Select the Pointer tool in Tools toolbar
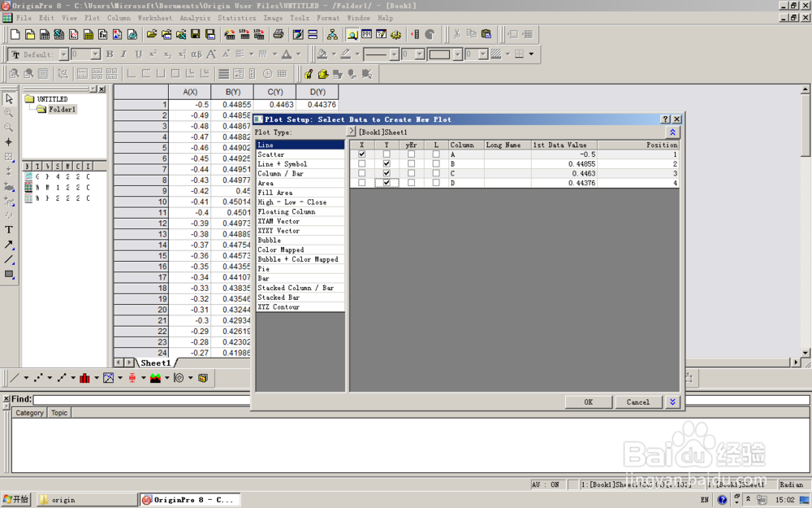 point(9,98)
